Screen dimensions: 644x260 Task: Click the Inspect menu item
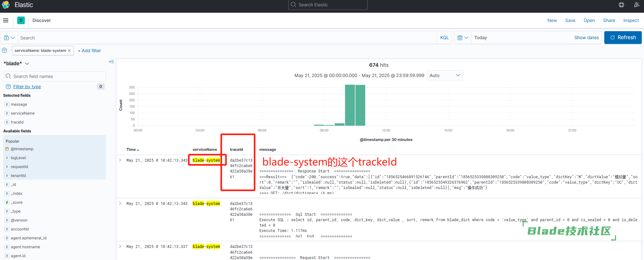(x=631, y=20)
